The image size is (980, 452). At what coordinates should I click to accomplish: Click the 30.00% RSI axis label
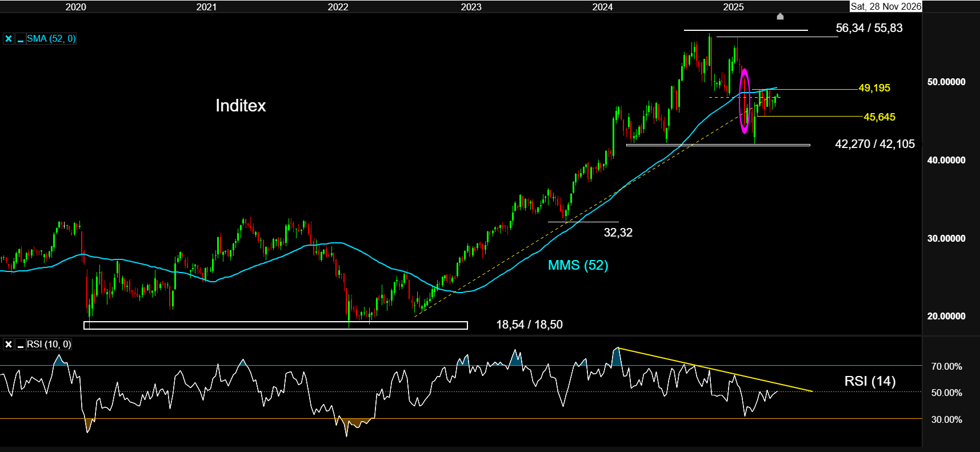(x=946, y=419)
